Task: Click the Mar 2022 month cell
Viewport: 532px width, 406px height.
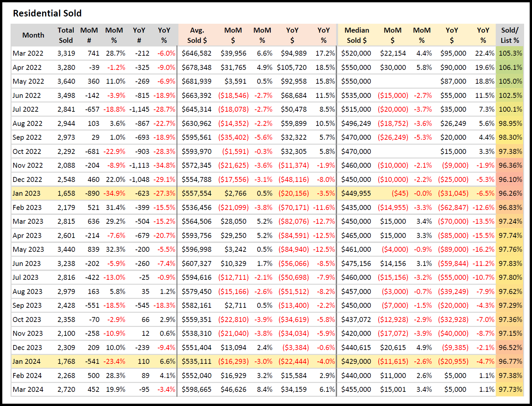Action: (28, 53)
